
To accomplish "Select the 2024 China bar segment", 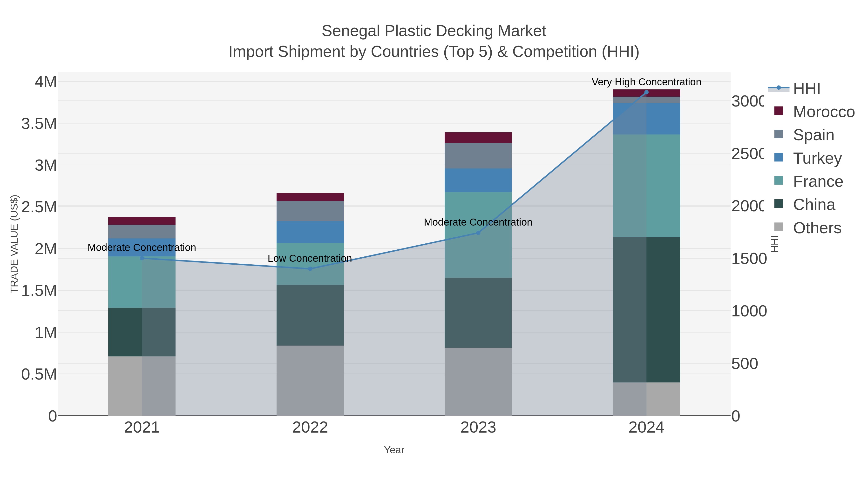I will pos(646,309).
